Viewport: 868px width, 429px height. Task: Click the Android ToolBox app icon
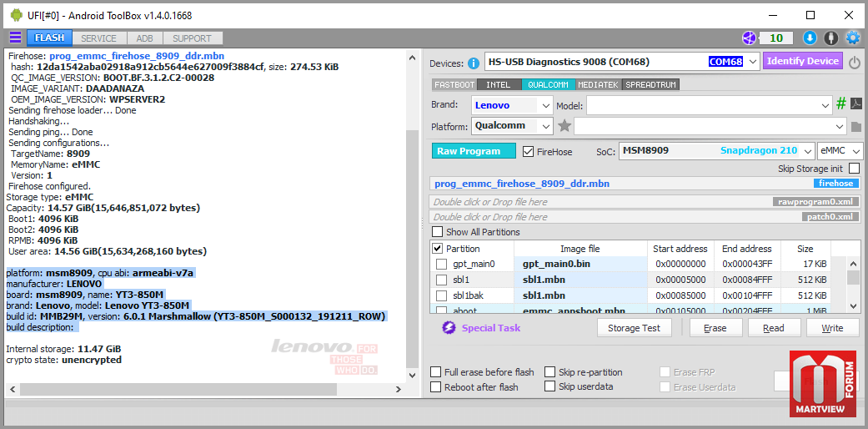pyautogui.click(x=16, y=16)
